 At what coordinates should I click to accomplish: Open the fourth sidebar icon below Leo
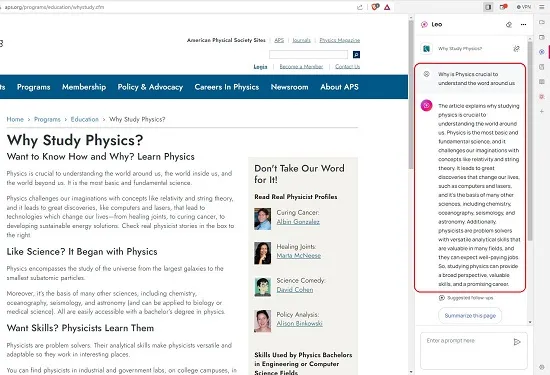[x=542, y=67]
